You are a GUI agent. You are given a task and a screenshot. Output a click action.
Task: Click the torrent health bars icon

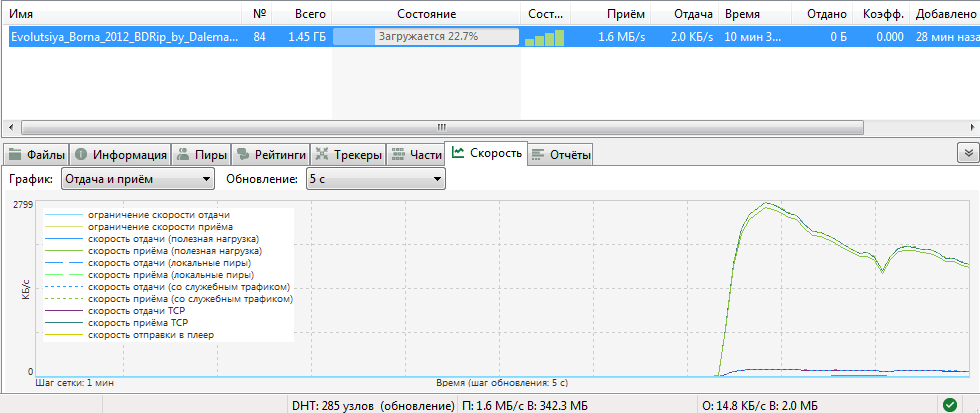544,37
